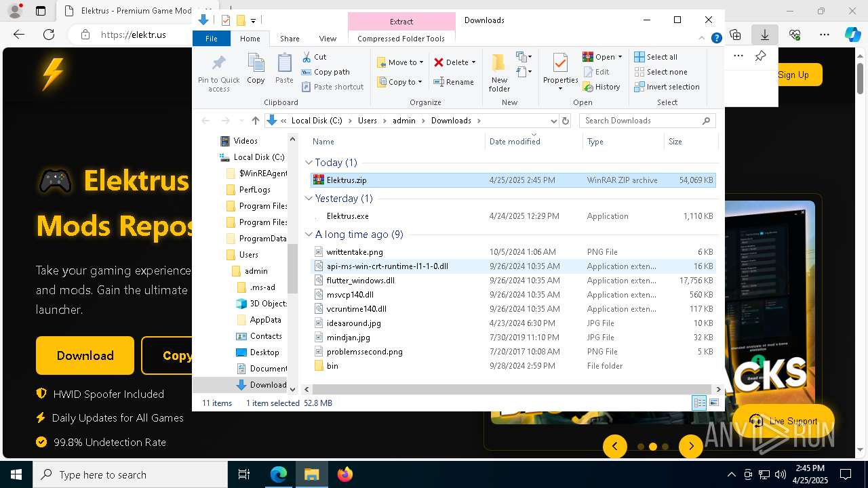The height and width of the screenshot is (488, 868).
Task: Click Paste shortcut in ribbon
Action: [x=333, y=87]
